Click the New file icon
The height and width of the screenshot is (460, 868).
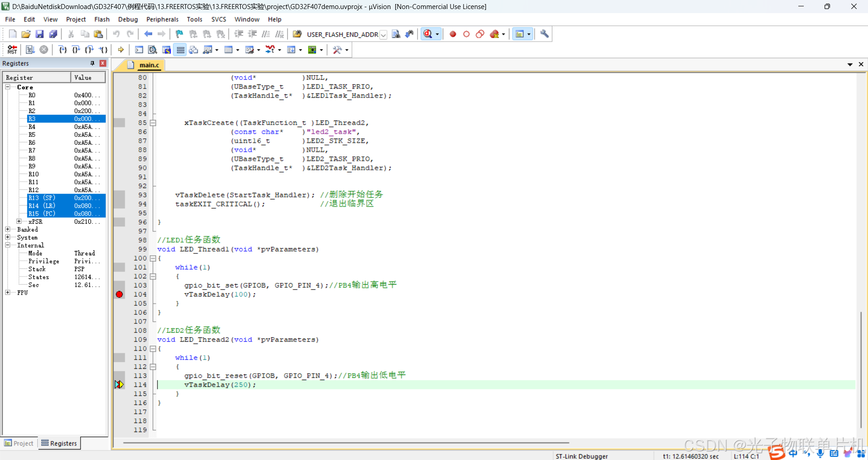point(13,34)
